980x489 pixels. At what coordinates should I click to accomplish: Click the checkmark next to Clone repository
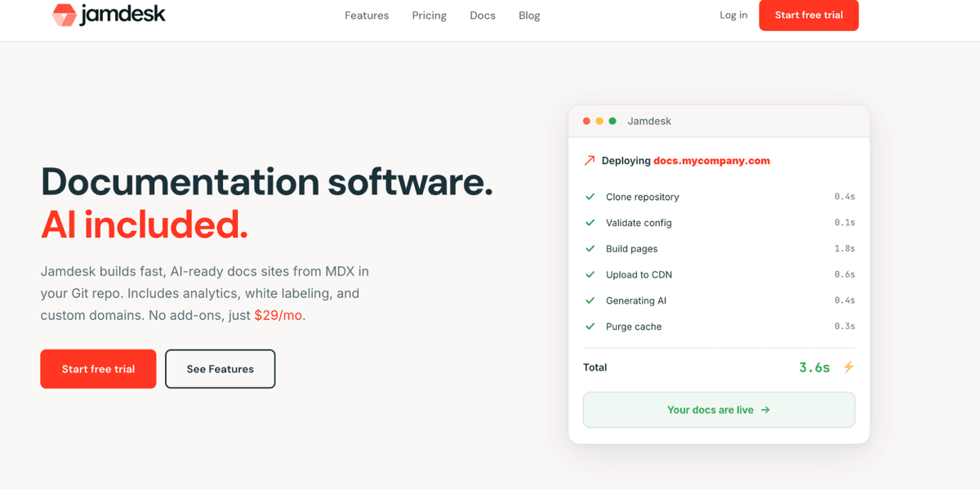(x=590, y=197)
